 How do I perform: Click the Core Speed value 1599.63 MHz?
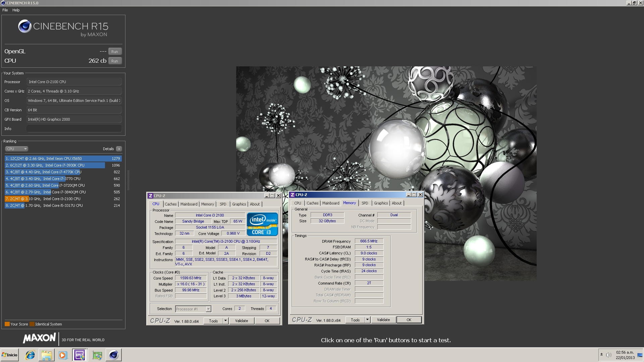191,278
